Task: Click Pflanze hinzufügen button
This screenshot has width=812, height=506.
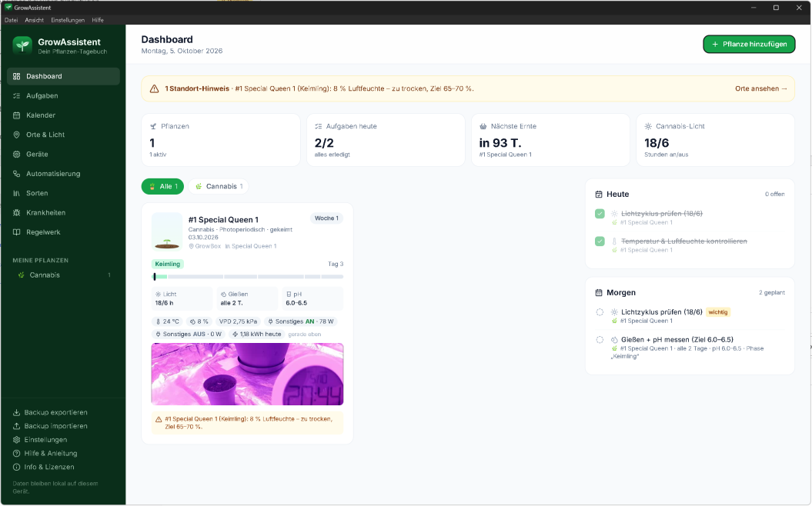Action: [x=749, y=44]
